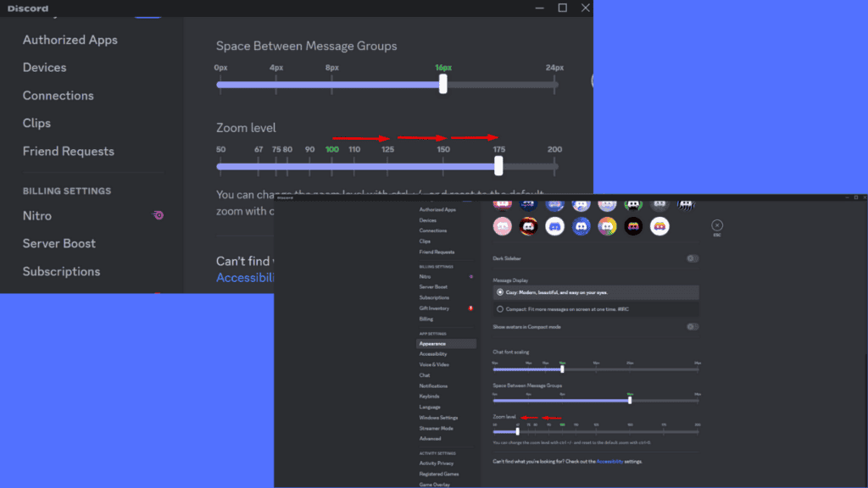Toggle Show avatars in Compact mode
Viewport: 868px width, 488px height.
pyautogui.click(x=693, y=326)
